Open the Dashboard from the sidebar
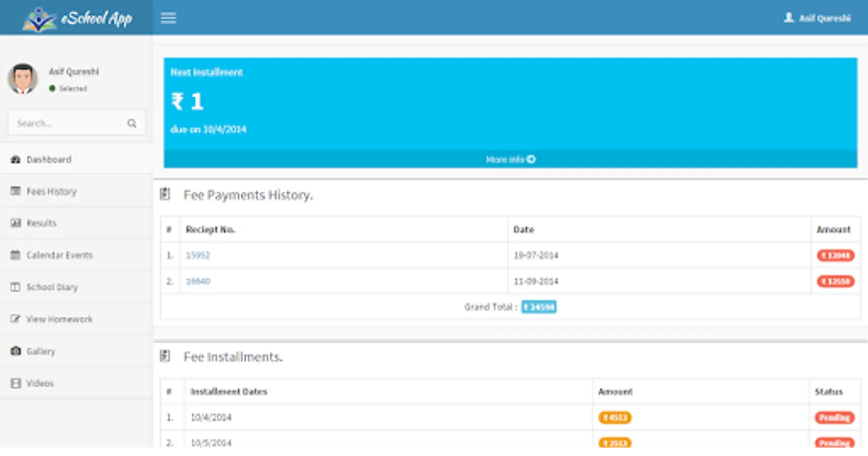Image resolution: width=868 pixels, height=456 pixels. click(x=49, y=159)
